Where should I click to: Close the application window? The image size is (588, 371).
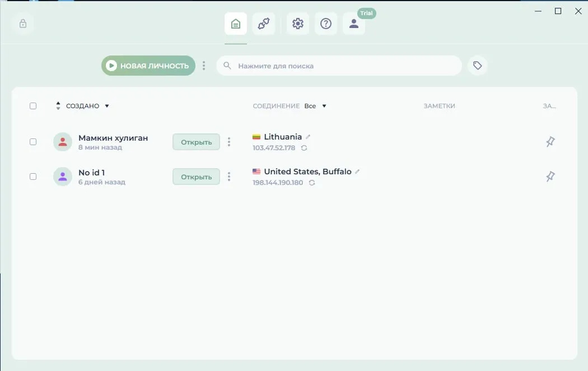(x=578, y=11)
